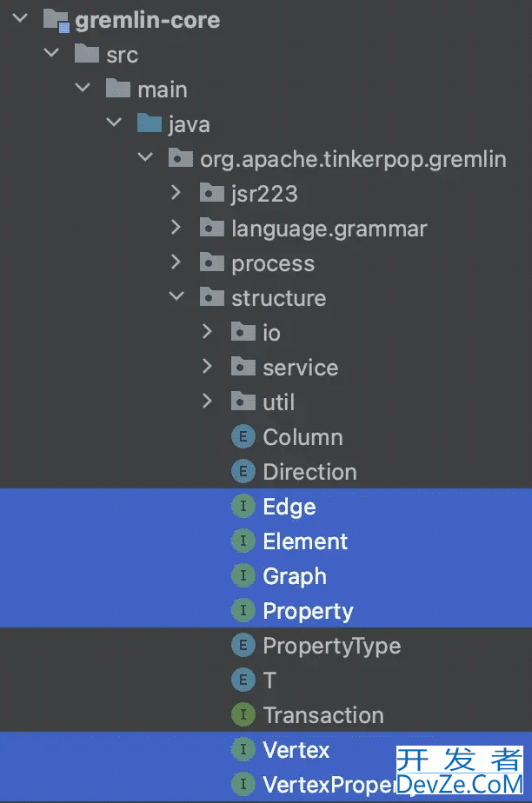Image resolution: width=532 pixels, height=803 pixels.
Task: Click the language.grammar package icon
Action: (212, 228)
